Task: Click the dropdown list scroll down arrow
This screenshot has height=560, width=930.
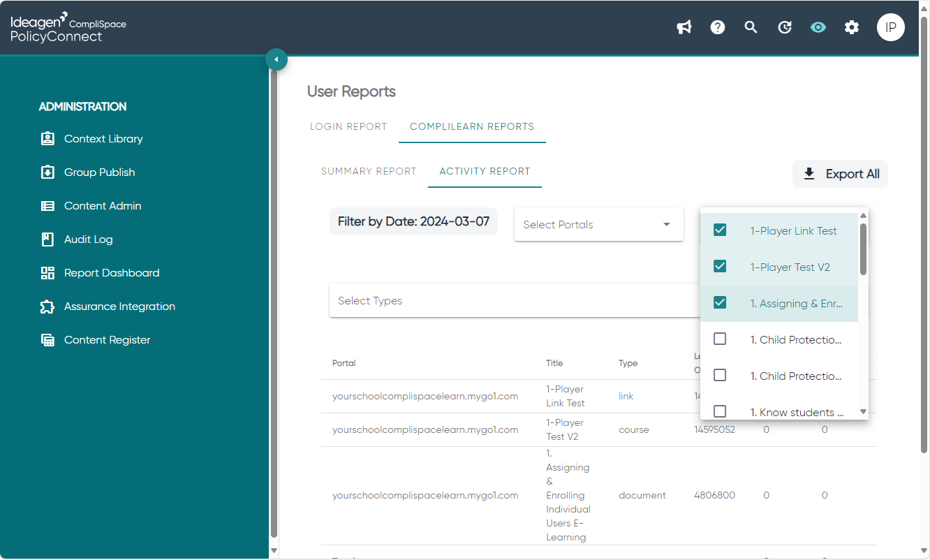Action: pos(863,412)
